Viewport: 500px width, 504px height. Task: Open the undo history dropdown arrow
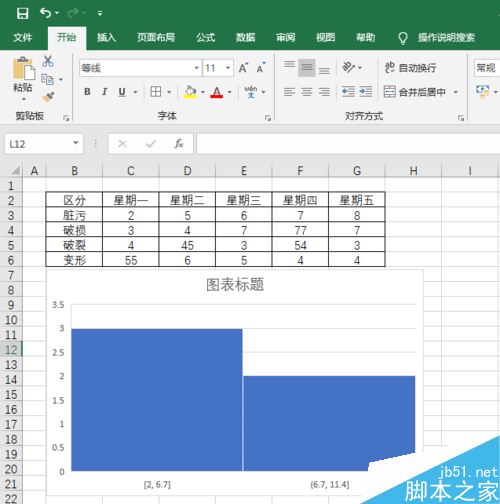click(x=57, y=13)
